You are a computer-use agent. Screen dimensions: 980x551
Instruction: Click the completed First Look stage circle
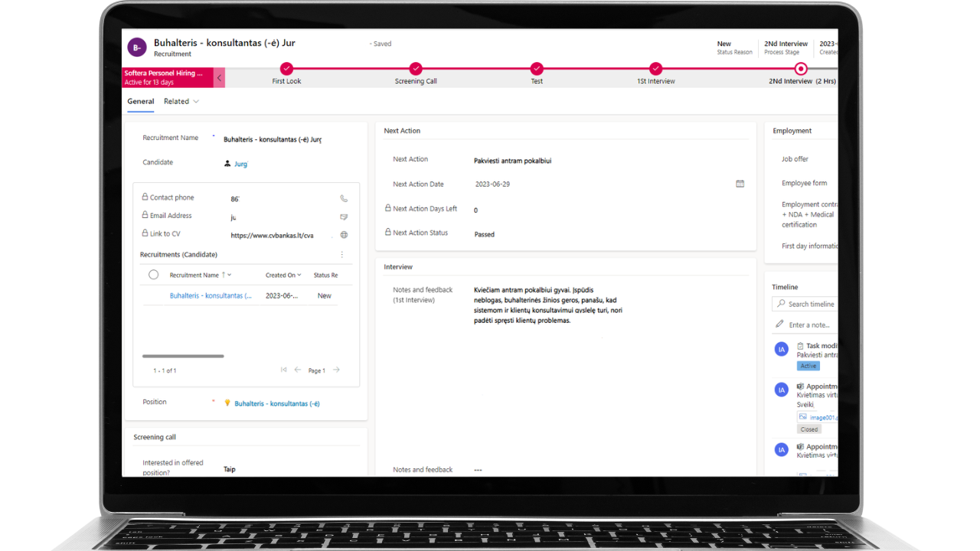pos(286,69)
